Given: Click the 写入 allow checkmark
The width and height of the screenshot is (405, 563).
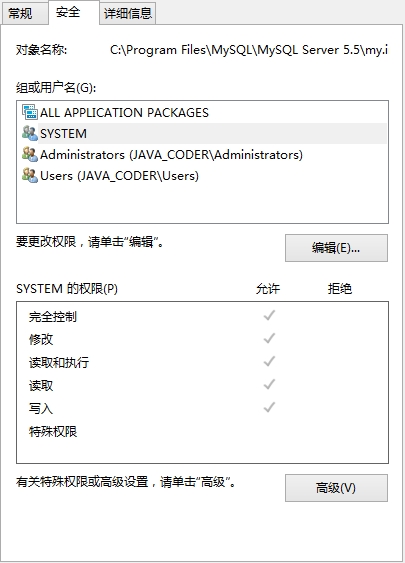Looking at the screenshot, I should (269, 408).
